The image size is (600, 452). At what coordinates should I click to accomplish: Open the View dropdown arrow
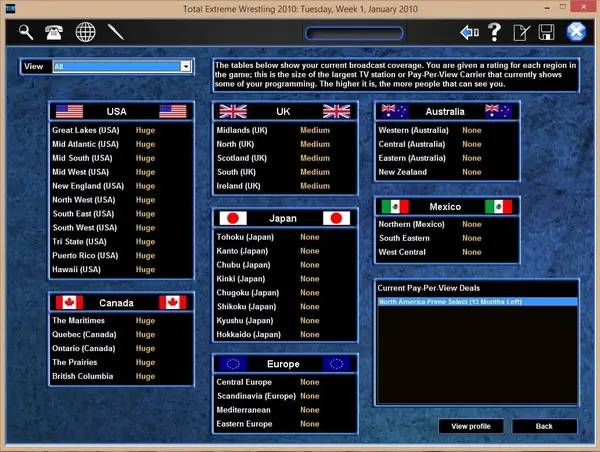coord(186,67)
